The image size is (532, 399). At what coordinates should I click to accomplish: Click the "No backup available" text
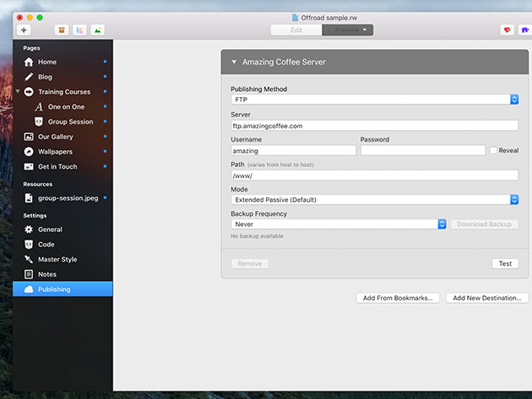click(257, 236)
